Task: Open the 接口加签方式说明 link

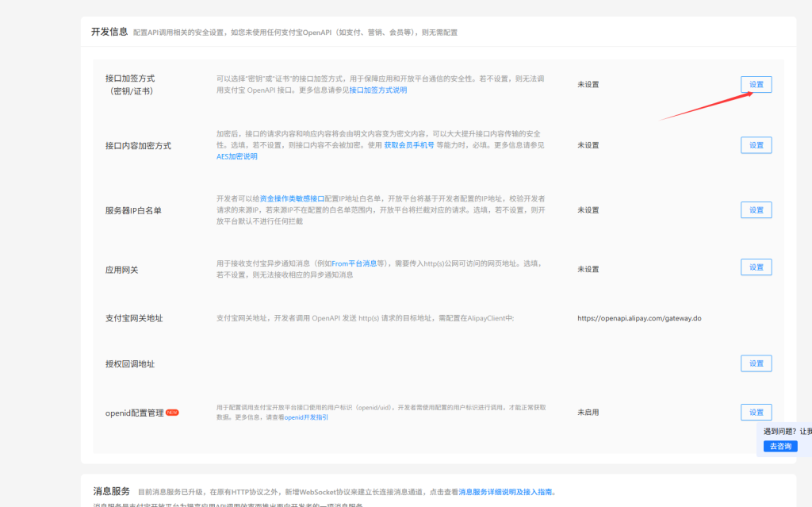Action: point(377,90)
